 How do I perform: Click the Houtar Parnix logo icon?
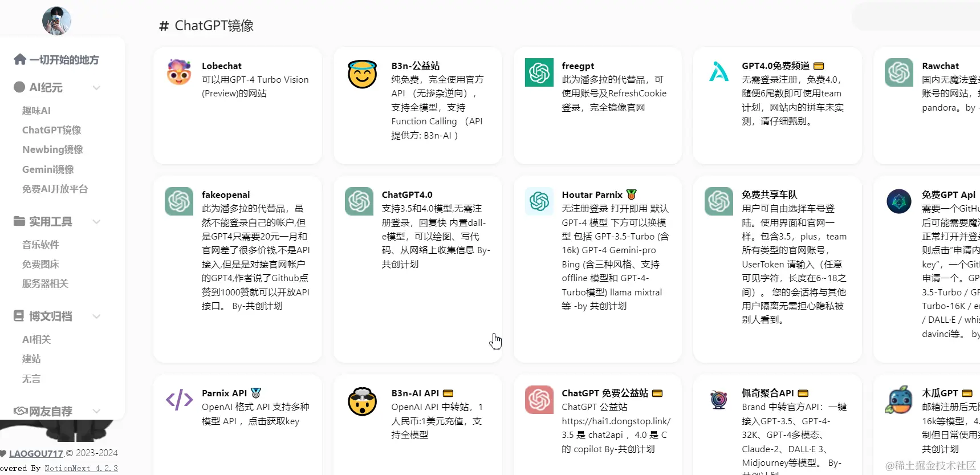click(539, 201)
